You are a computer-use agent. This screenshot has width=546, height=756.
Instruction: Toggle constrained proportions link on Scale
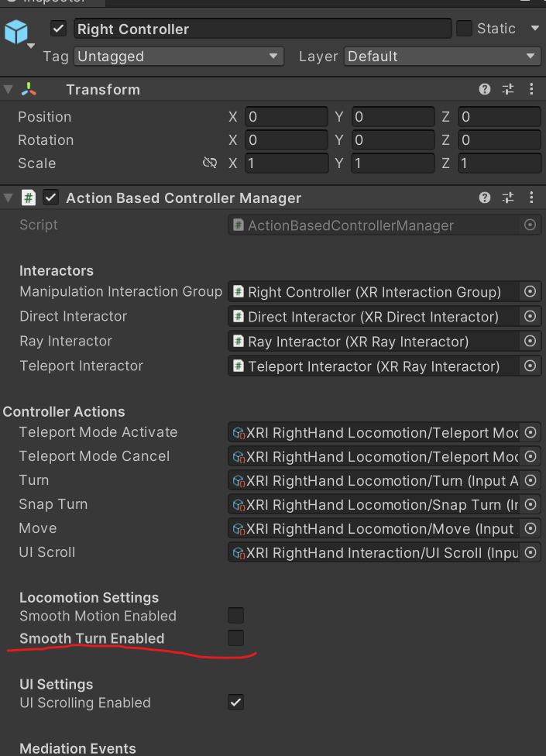[209, 163]
